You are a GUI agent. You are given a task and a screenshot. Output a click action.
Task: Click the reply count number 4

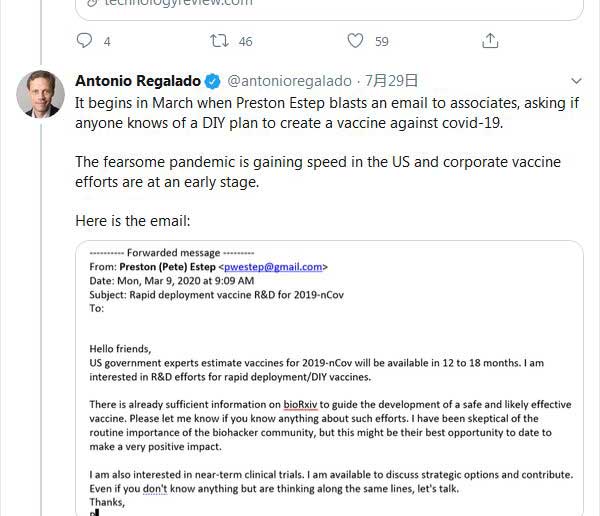107,42
